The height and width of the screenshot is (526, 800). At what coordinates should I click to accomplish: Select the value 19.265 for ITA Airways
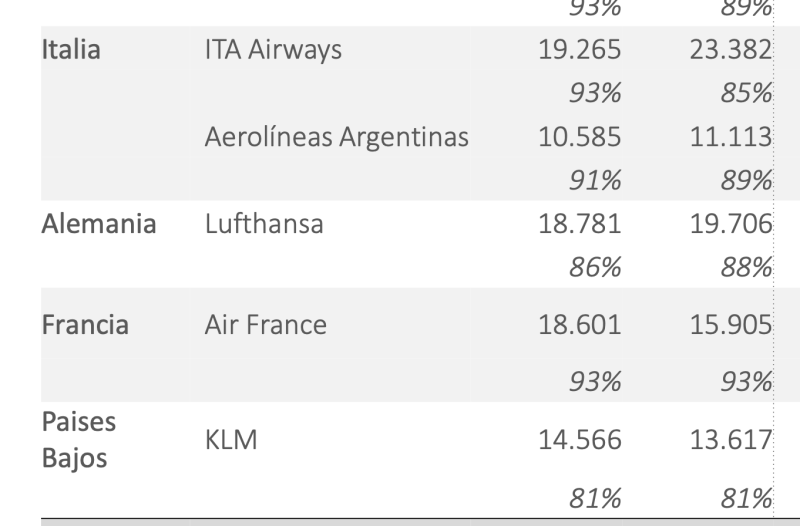click(580, 50)
